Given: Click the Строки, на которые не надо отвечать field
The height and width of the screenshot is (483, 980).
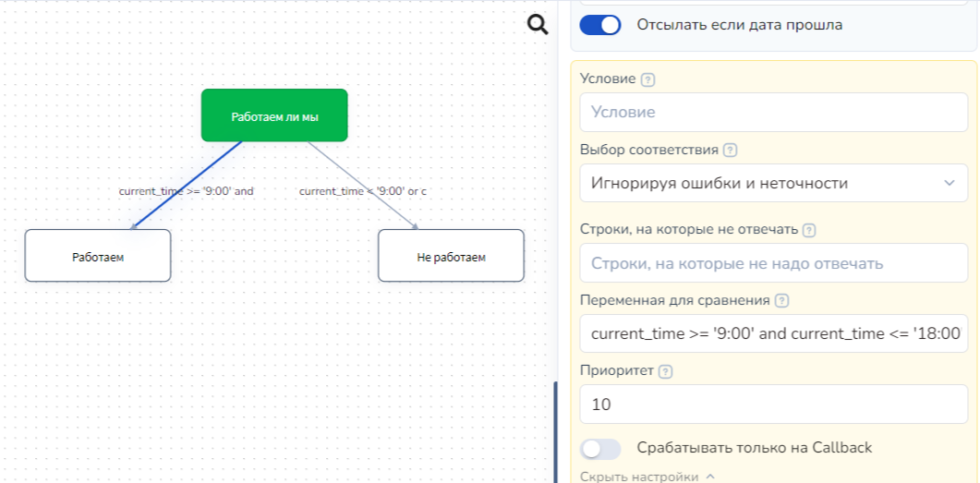Looking at the screenshot, I should [x=773, y=263].
